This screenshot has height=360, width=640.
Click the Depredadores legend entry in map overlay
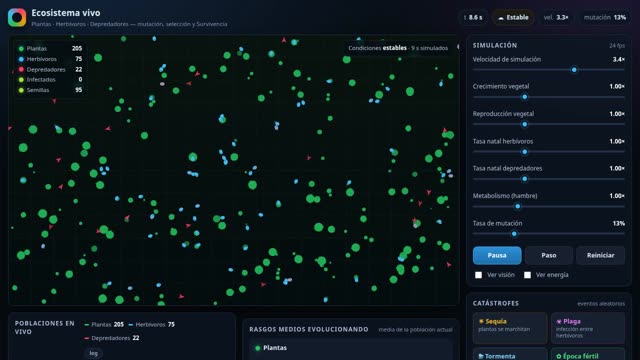point(50,69)
